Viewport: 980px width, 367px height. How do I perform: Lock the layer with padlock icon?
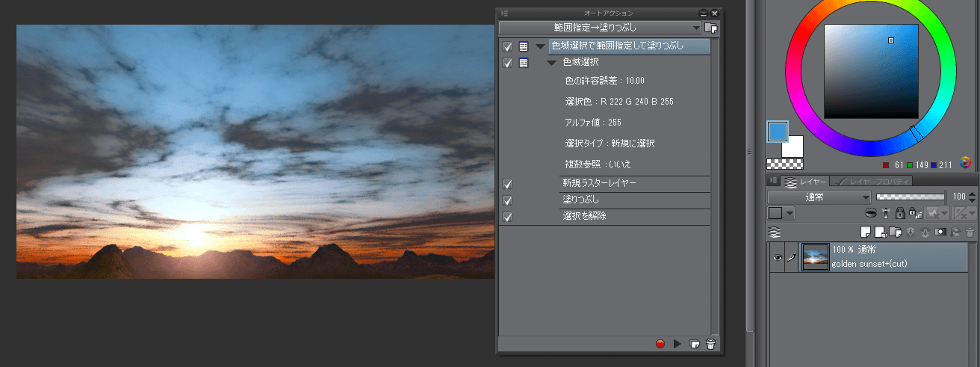point(899,213)
